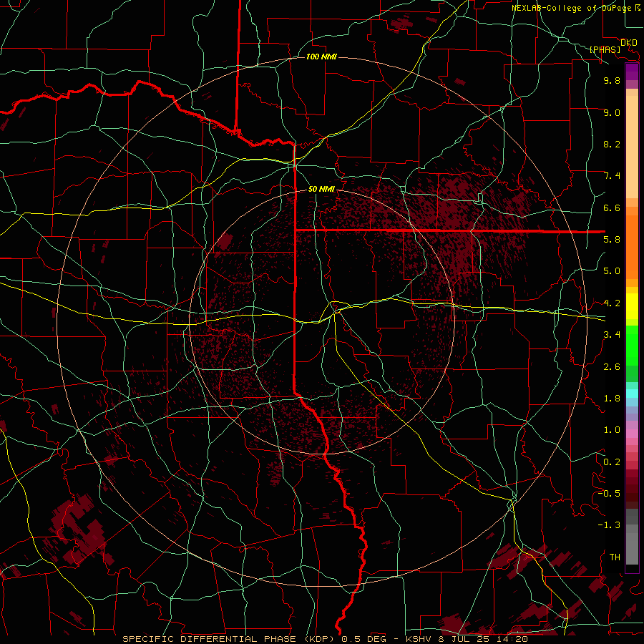The image size is (644, 644).
Task: Pick the peach color bar segment
Action: tap(632, 147)
